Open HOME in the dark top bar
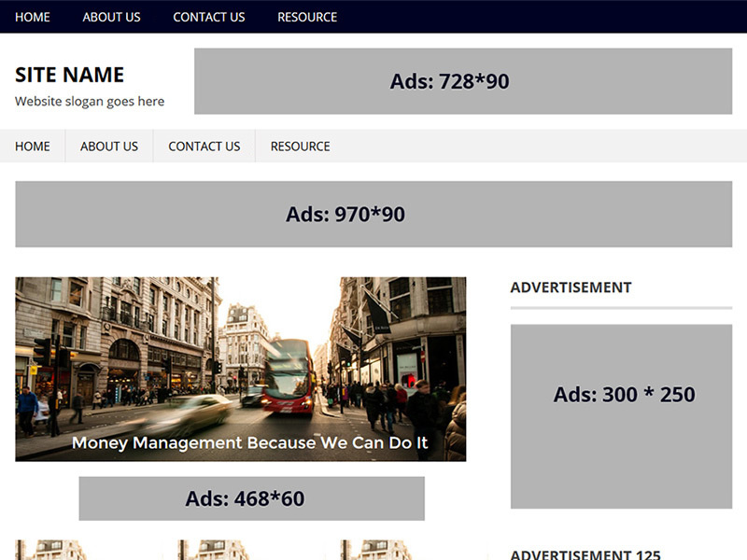747x560 pixels. point(33,17)
